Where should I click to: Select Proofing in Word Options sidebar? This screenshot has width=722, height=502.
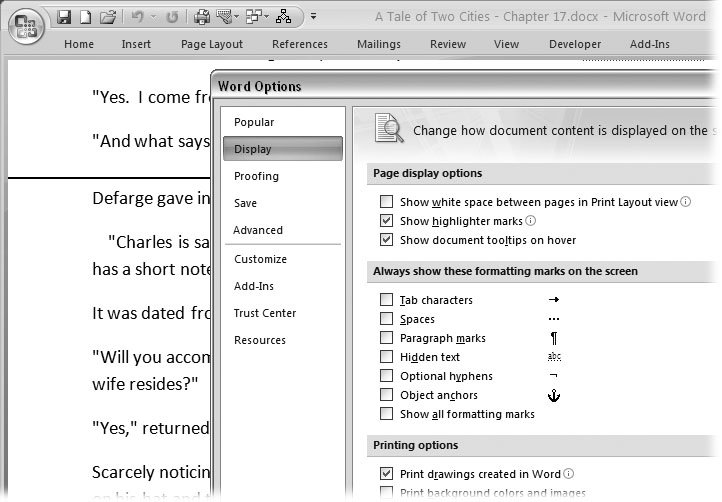256,176
